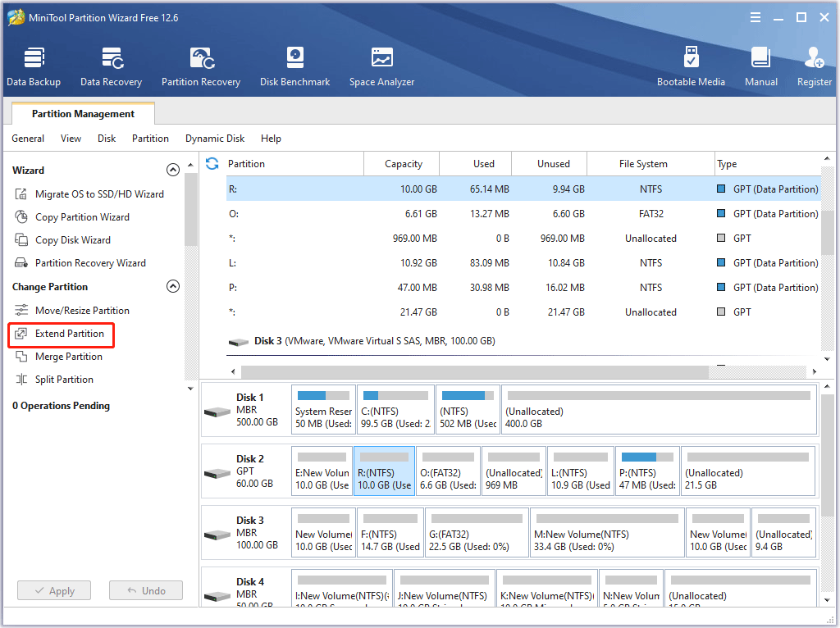
Task: Select the Disk 1 drive icon in the disk map
Action: pos(217,412)
